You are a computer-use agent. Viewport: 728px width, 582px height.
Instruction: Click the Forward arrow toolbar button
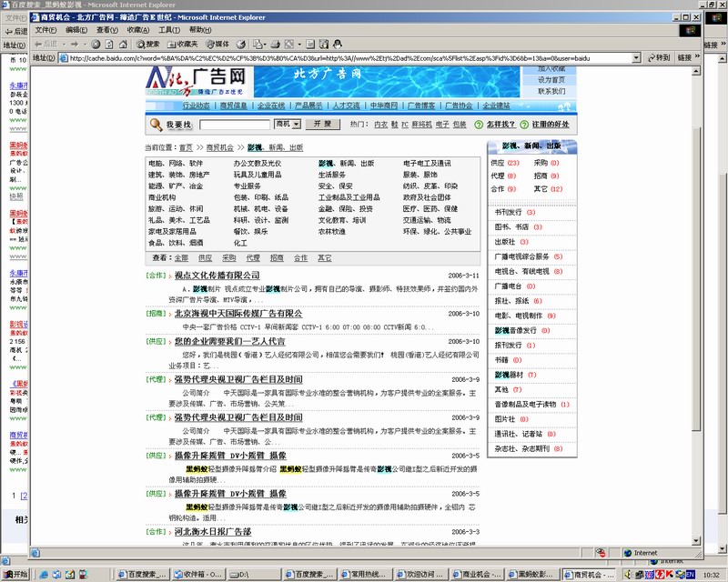pyautogui.click(x=75, y=44)
